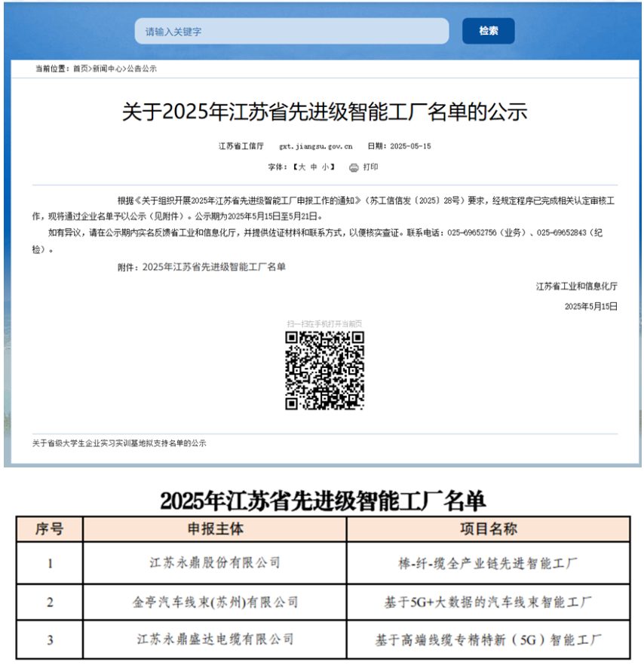Open attachment 2025年江苏省先进级智能工厂名单
The width and height of the screenshot is (644, 671).
(214, 267)
